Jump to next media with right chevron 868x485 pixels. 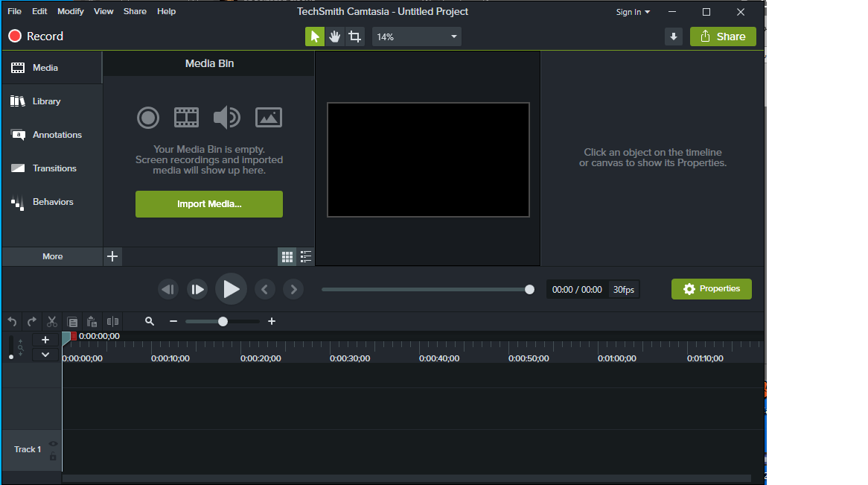[x=293, y=289]
